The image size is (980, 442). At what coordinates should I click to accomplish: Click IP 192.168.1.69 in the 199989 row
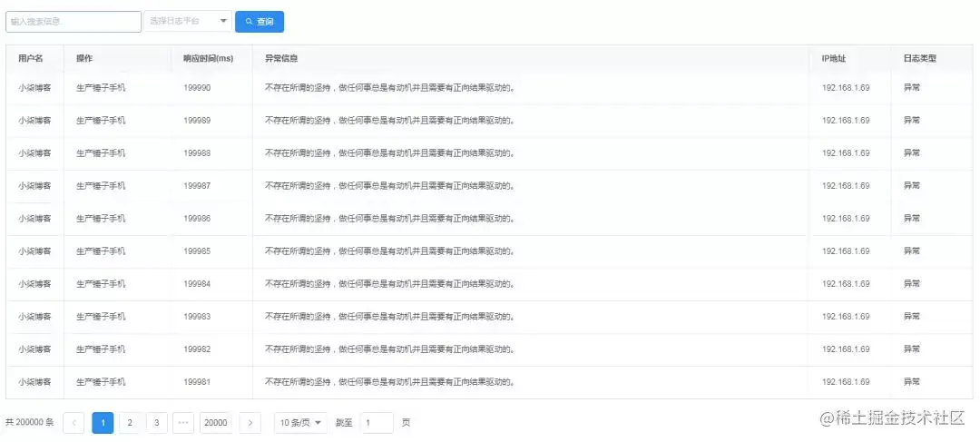[x=846, y=120]
